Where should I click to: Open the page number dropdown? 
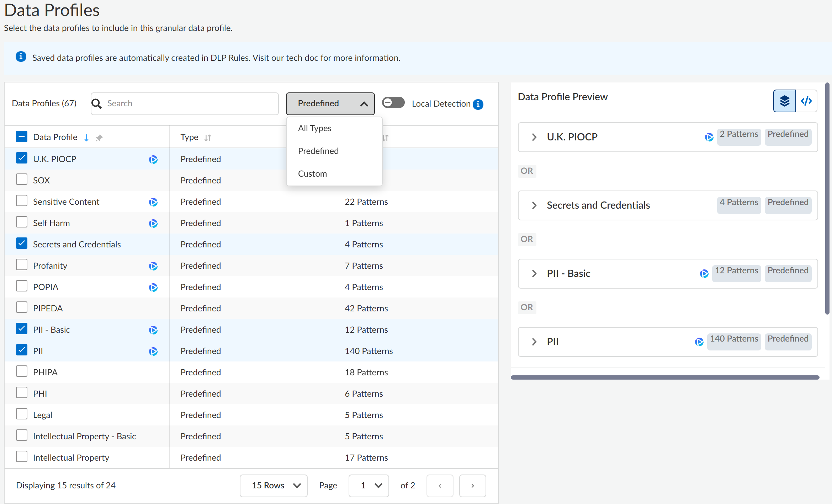click(369, 486)
